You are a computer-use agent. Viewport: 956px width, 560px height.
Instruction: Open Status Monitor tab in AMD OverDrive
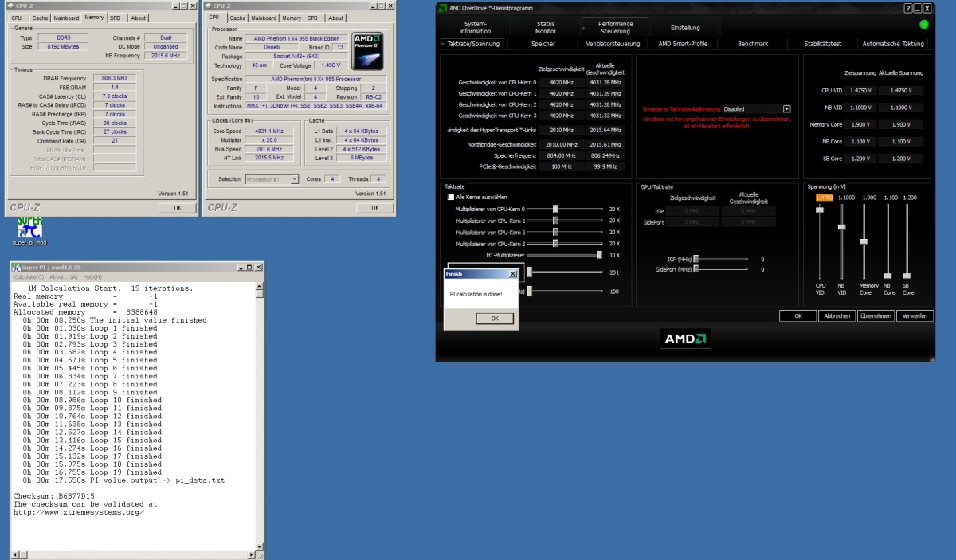(x=546, y=27)
